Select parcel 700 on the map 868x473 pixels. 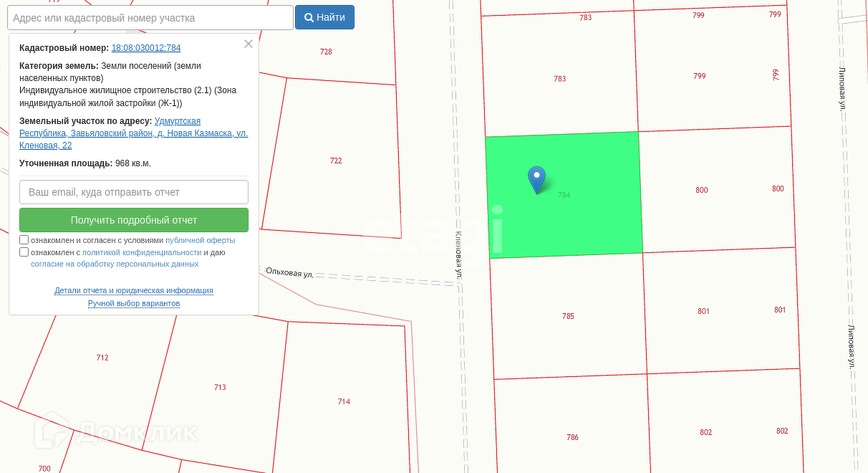point(44,469)
